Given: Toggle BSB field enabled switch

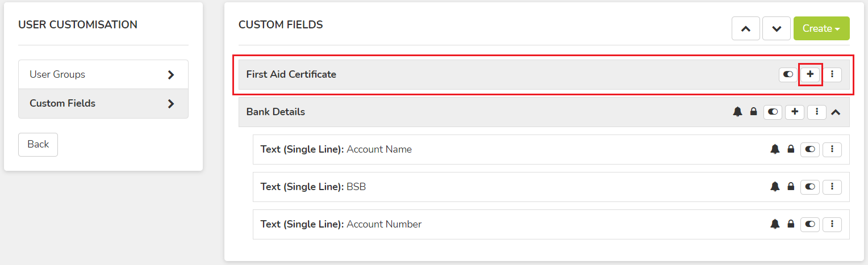Looking at the screenshot, I should pos(810,186).
